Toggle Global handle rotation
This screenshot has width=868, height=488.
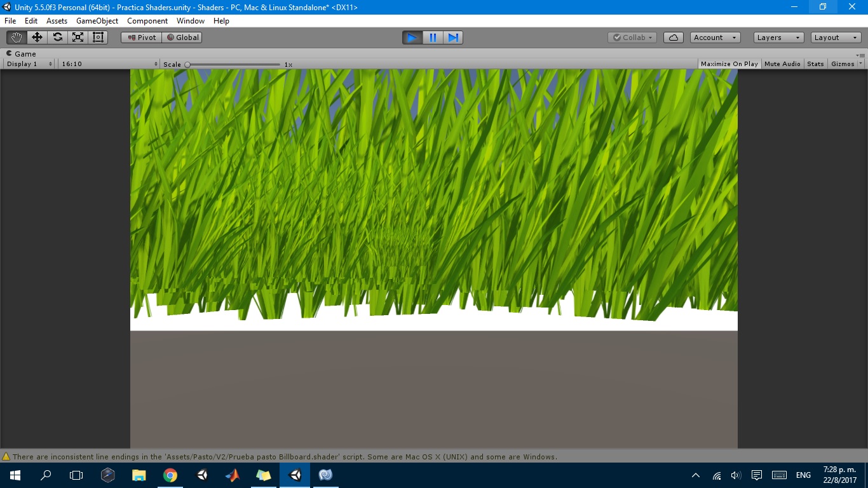182,37
